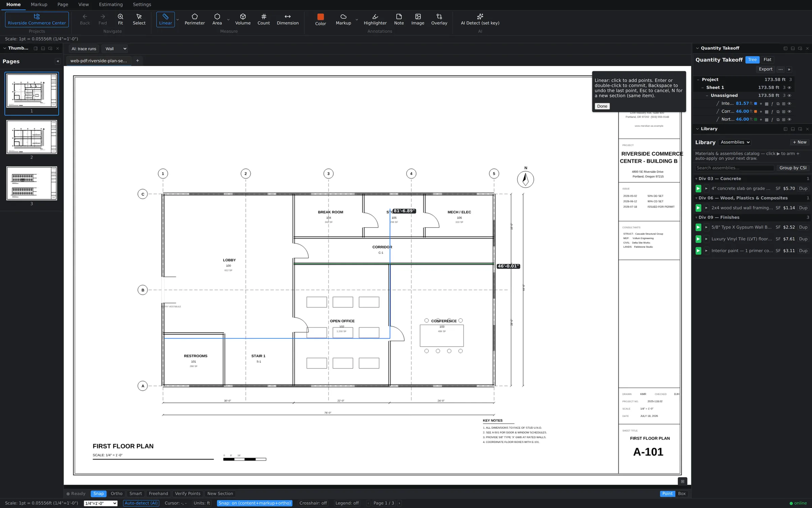This screenshot has width=812, height=508.
Task: Toggle Snap mode in bottom bar
Action: (x=98, y=494)
